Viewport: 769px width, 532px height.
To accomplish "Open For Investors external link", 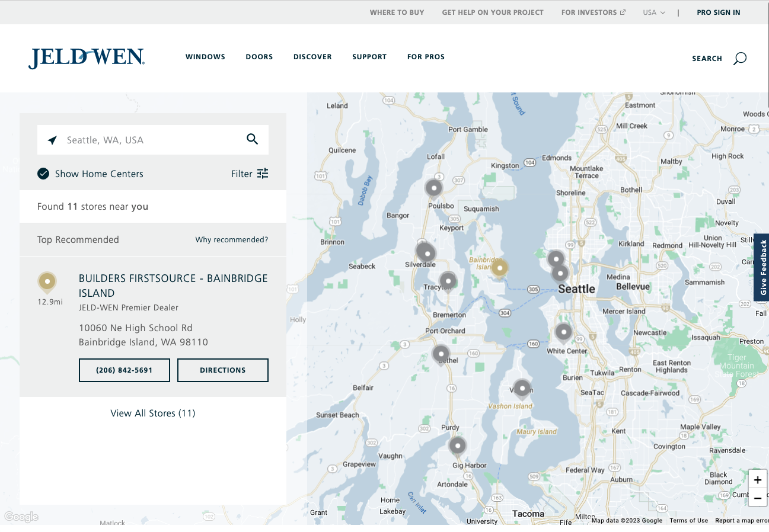I will tap(593, 12).
